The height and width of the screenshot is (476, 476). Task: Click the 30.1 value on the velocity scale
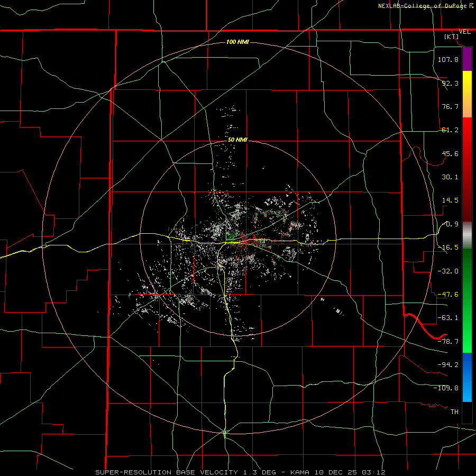[x=450, y=177]
